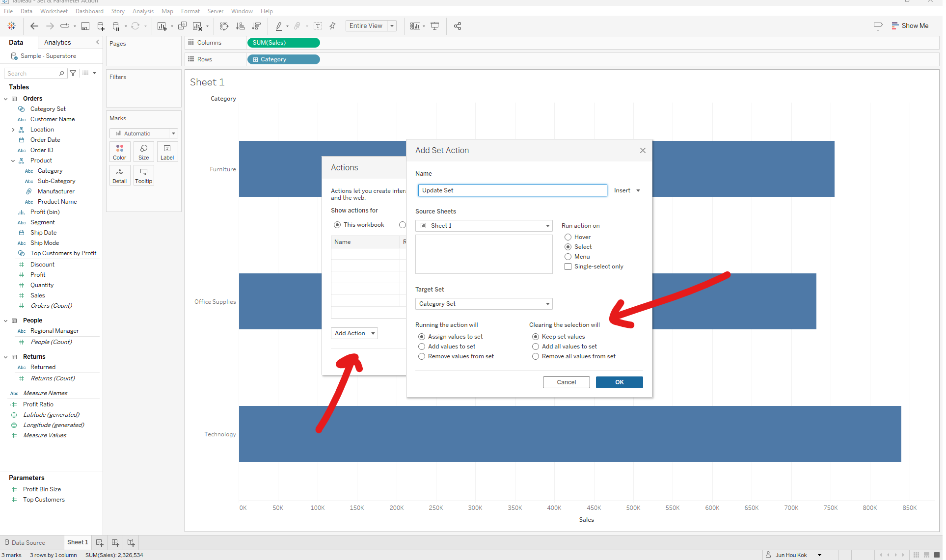Open the Source Sheets Sheet 1 dropdown
Image resolution: width=946 pixels, height=560 pixels.
tap(484, 226)
